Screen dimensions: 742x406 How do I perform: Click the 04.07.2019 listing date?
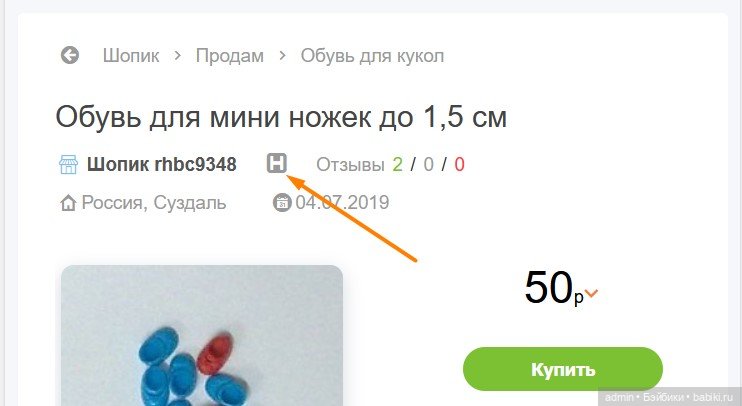[x=342, y=203]
